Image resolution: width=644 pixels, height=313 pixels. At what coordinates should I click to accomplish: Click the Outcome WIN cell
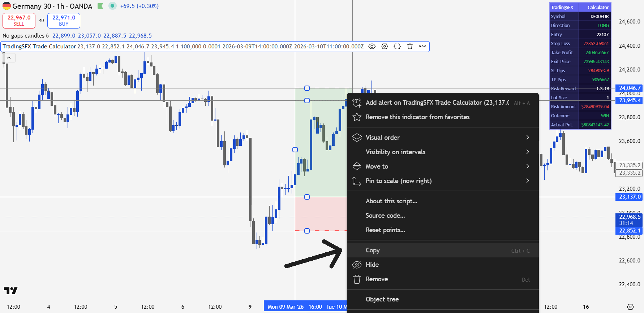click(595, 116)
